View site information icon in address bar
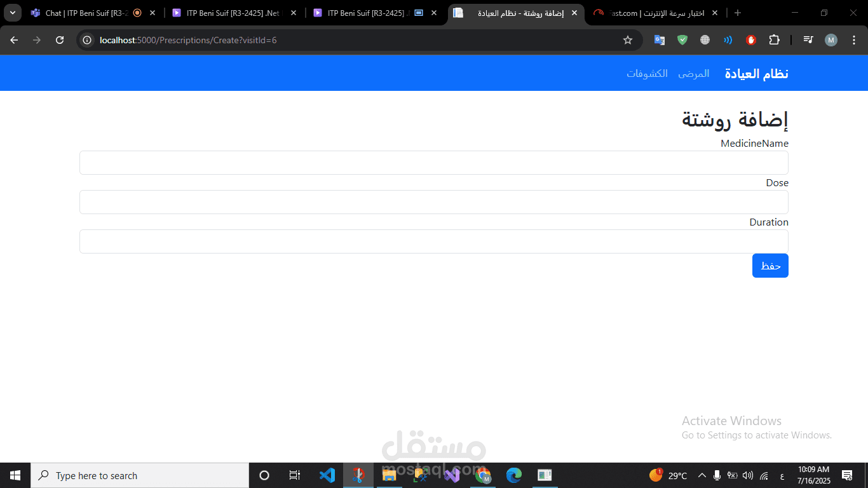The width and height of the screenshot is (868, 488). point(88,40)
